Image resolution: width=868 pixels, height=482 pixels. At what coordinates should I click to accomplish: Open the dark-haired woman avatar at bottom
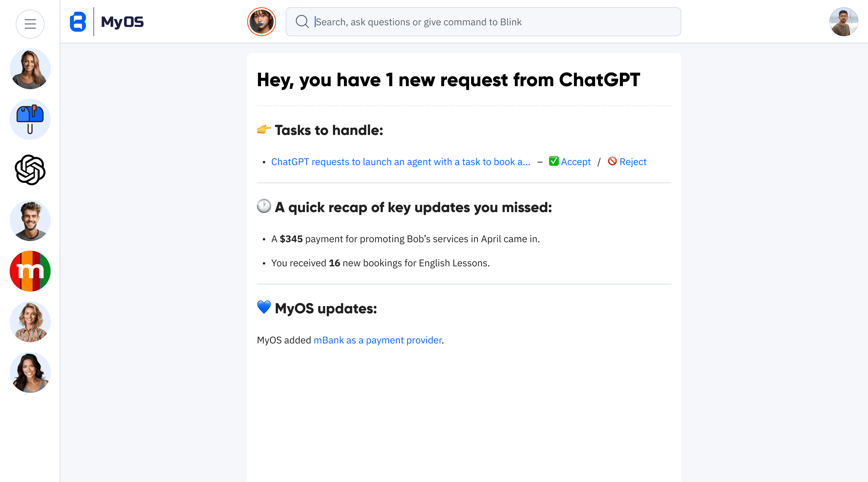pyautogui.click(x=30, y=373)
